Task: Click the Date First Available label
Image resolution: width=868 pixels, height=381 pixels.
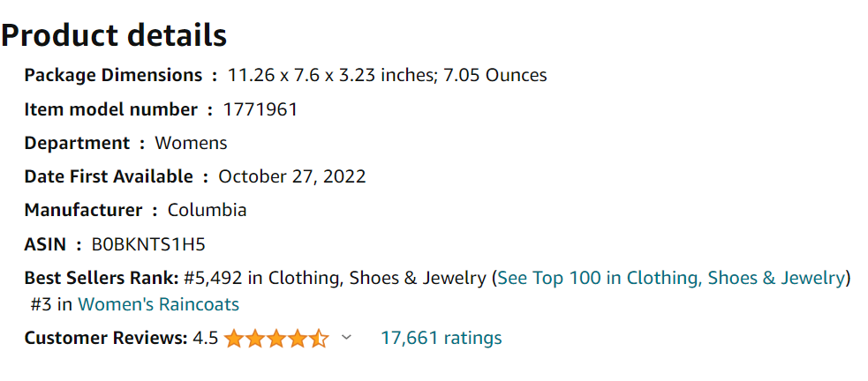Action: tap(109, 177)
